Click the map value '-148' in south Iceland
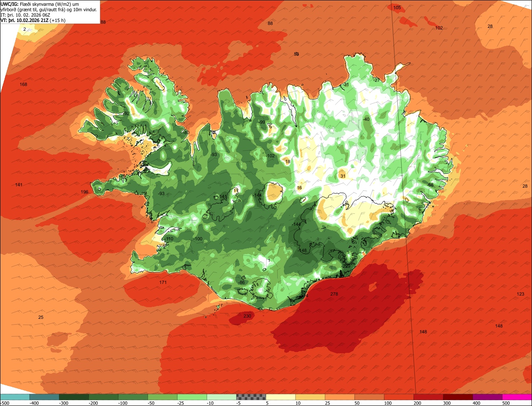This screenshot has width=532, height=406. point(302,250)
